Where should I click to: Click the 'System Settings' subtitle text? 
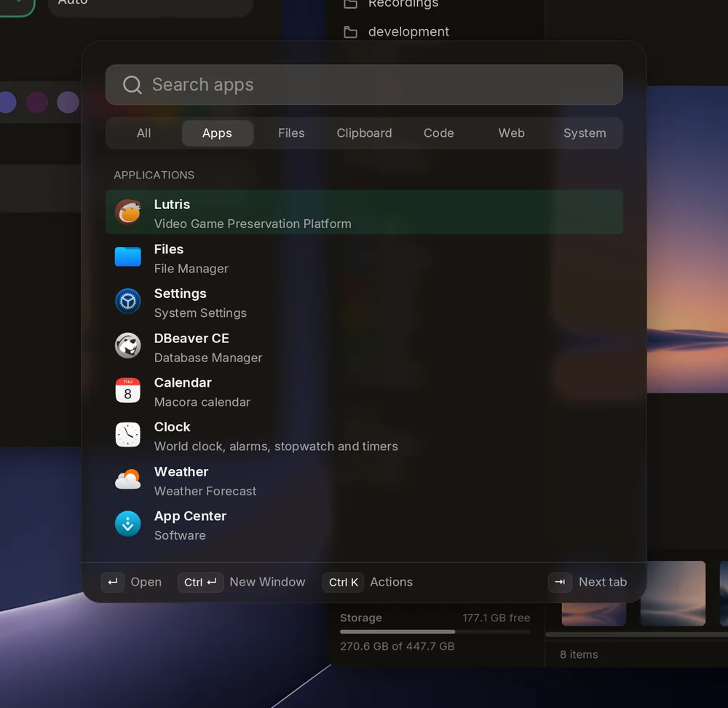pyautogui.click(x=200, y=313)
